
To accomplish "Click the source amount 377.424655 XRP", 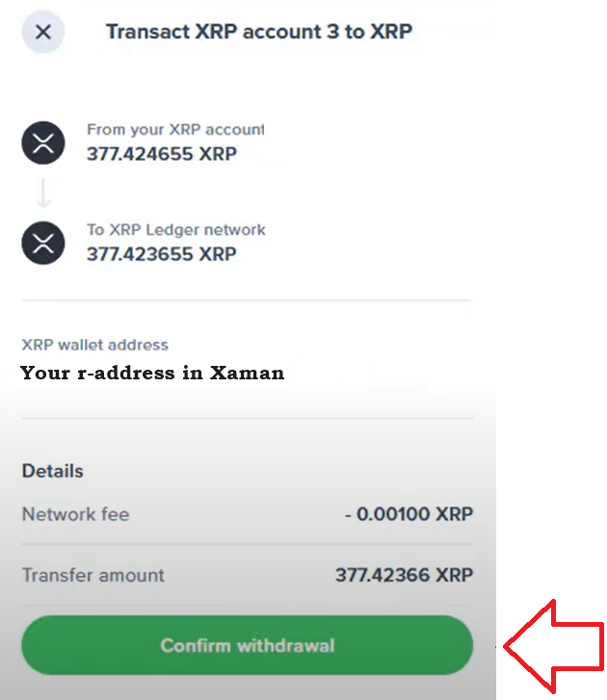I will click(x=162, y=154).
